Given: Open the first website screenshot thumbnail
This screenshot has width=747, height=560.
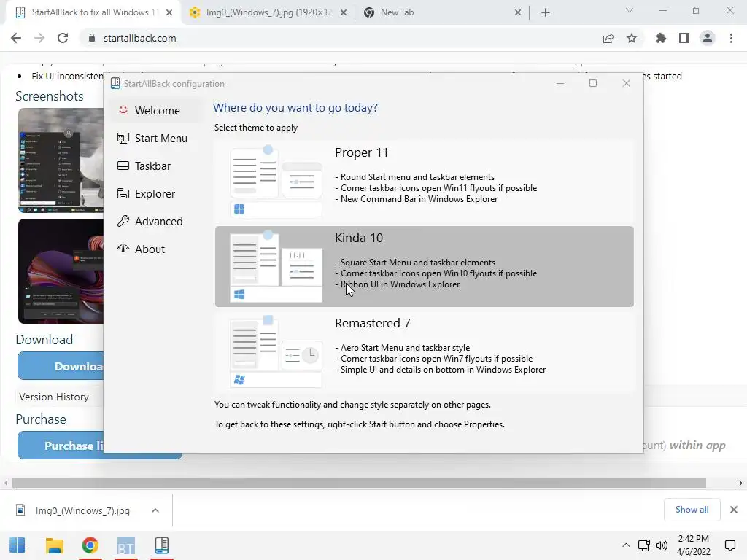Looking at the screenshot, I should click(61, 160).
